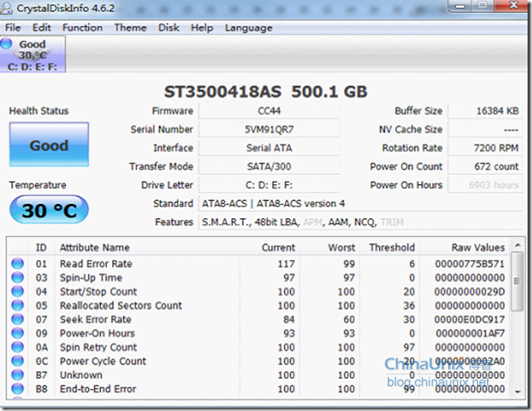This screenshot has height=411, width=532.
Task: Open the File menu
Action: click(x=13, y=27)
